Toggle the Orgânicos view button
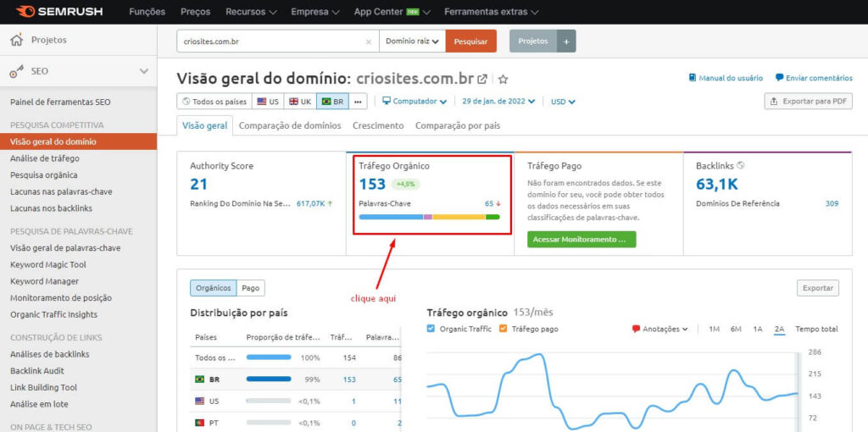Viewport: 868px width, 432px height. click(x=213, y=288)
